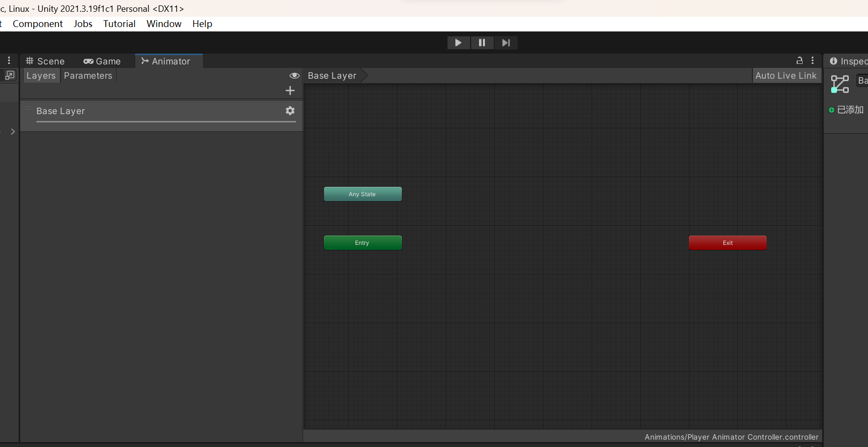Switch to the Scene tab

click(x=45, y=61)
